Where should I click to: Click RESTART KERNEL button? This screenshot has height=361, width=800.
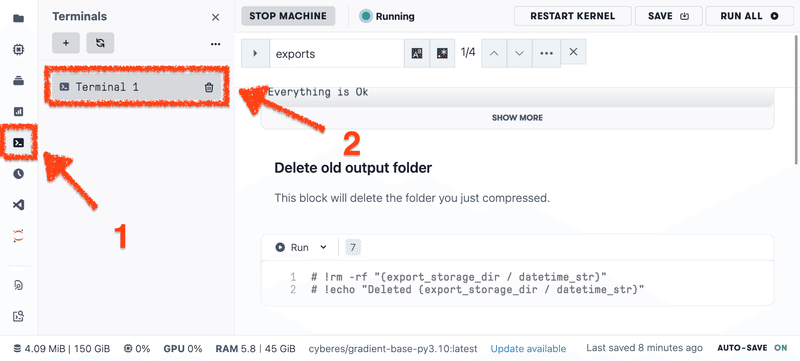click(x=572, y=16)
